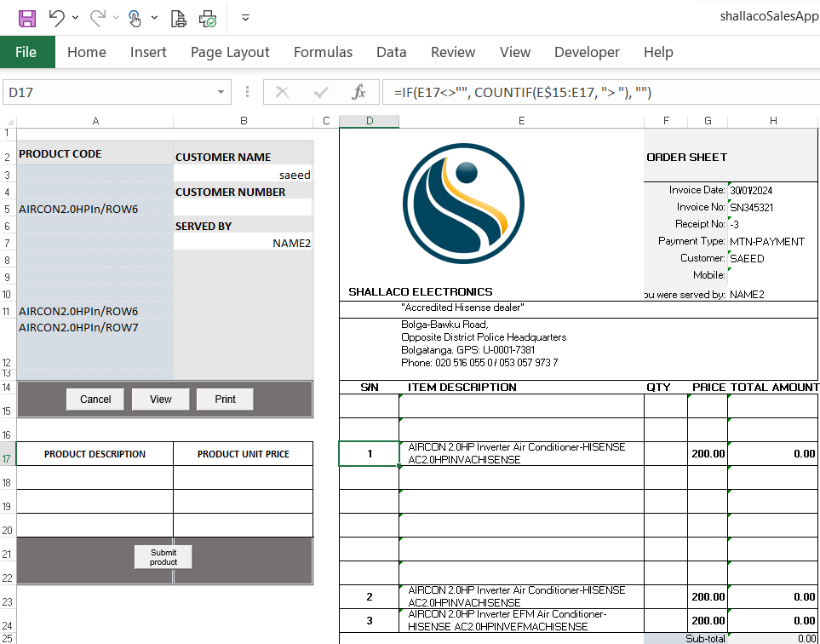Click the order sheet View button
Screen dimensions: 820x644
(161, 400)
